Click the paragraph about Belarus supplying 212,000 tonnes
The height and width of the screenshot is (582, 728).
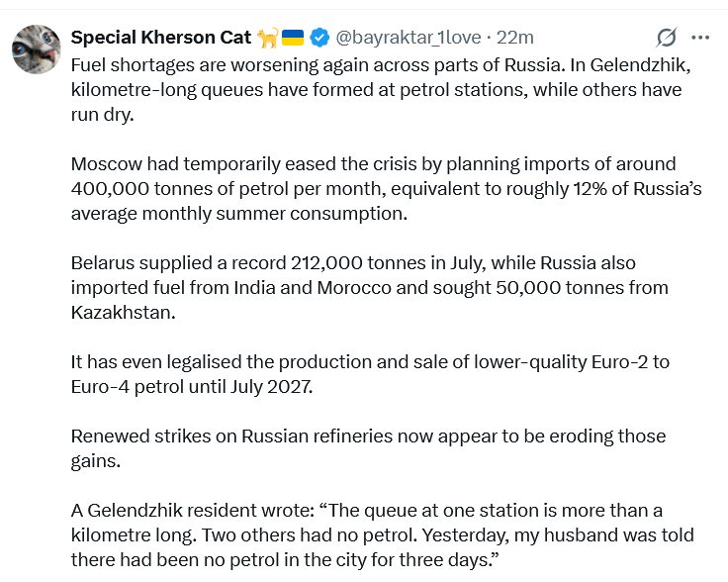click(370, 287)
